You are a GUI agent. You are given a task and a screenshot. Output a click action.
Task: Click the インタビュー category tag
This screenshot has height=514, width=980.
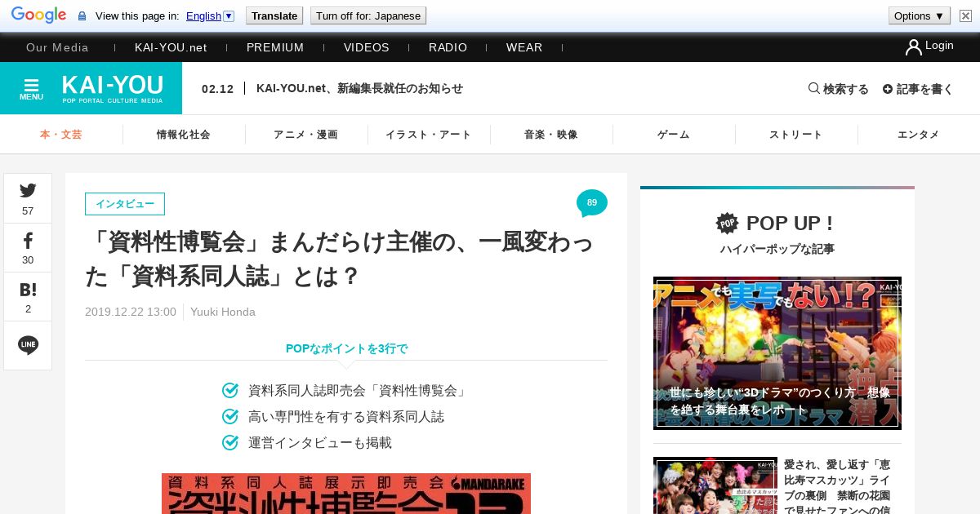point(125,204)
